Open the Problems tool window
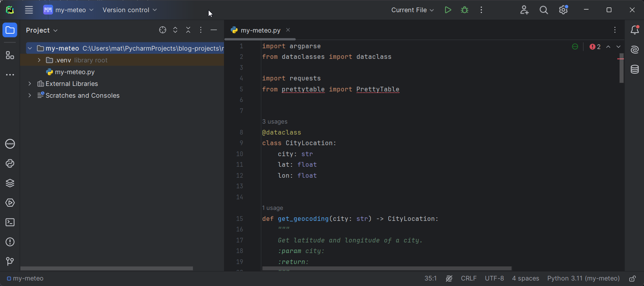The width and height of the screenshot is (644, 286). 10,242
